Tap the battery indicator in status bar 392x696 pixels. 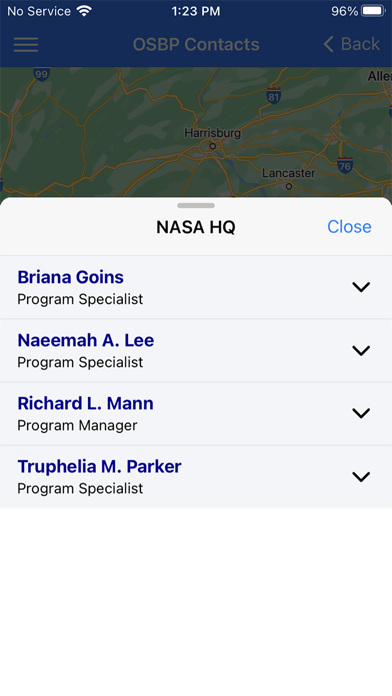coord(373,11)
